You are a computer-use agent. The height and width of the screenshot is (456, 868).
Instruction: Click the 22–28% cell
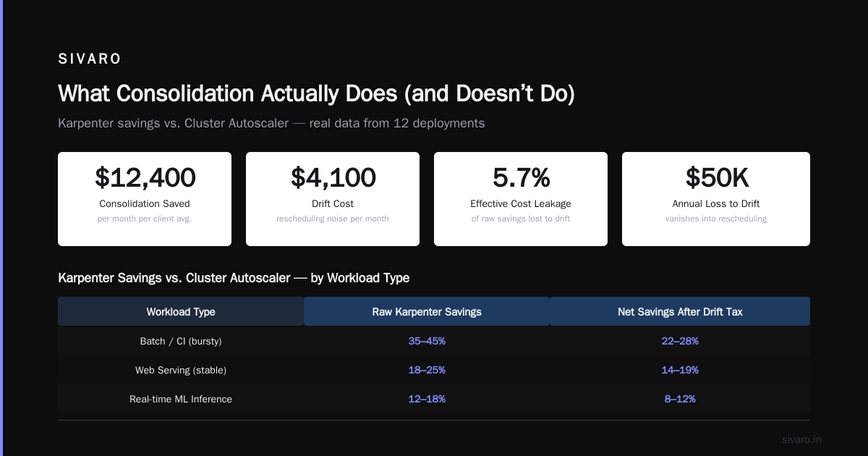click(680, 341)
